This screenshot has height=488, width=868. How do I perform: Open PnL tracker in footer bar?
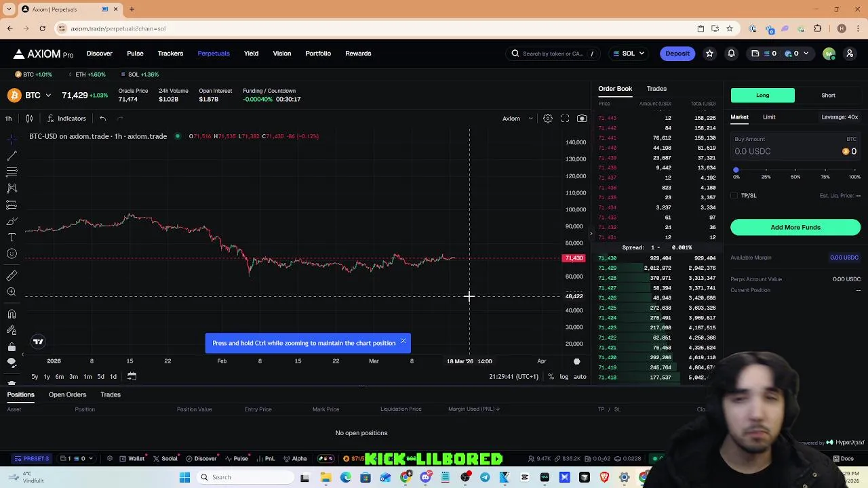[x=265, y=459]
